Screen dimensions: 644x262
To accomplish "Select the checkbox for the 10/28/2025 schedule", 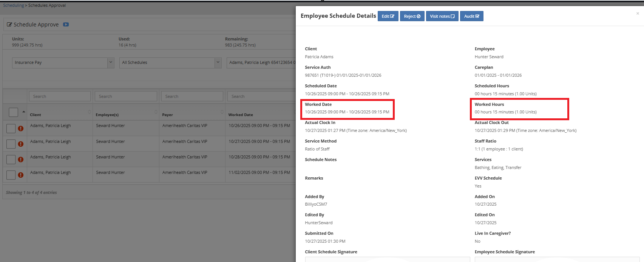I will 11,160.
